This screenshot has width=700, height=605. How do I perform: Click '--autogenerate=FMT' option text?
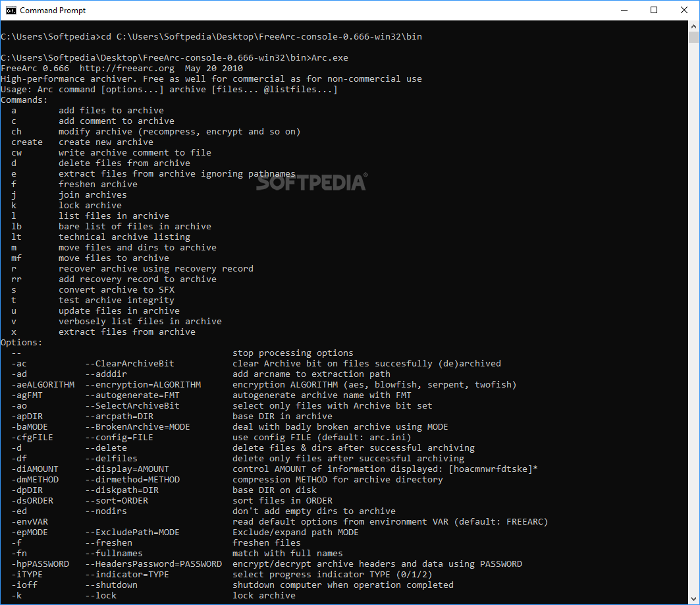click(132, 395)
